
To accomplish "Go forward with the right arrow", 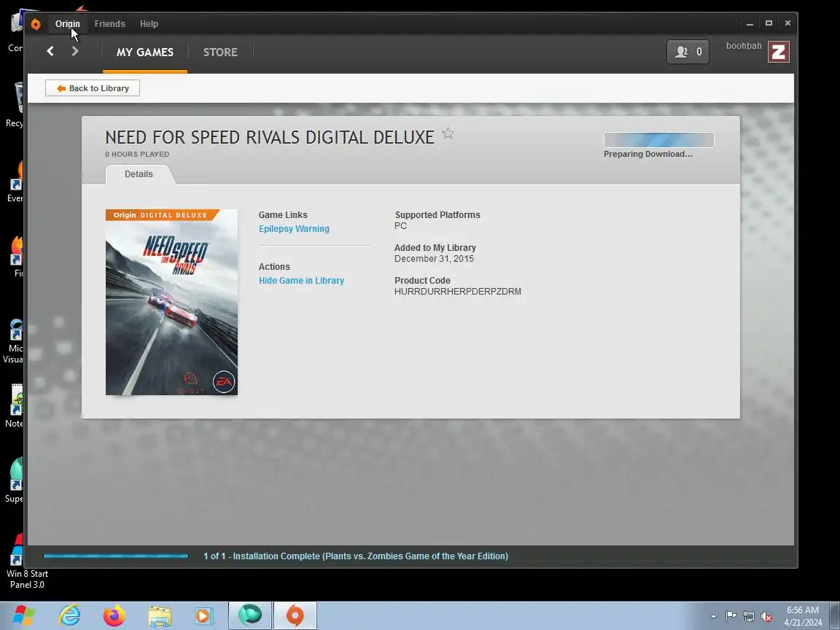I will [75, 52].
